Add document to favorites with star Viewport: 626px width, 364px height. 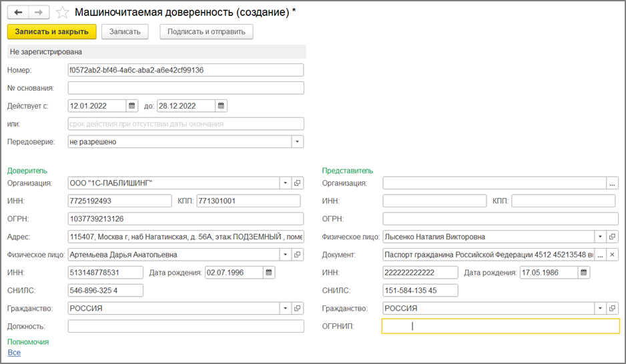point(63,13)
